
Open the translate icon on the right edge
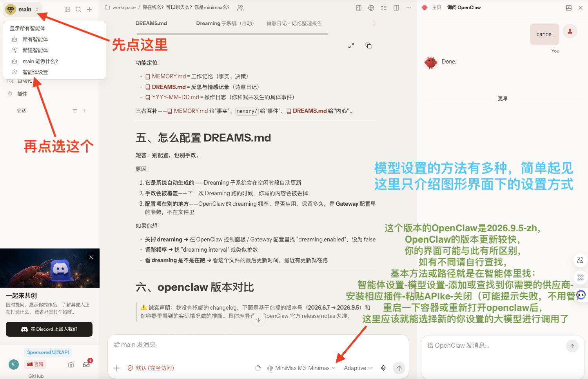coord(581,260)
